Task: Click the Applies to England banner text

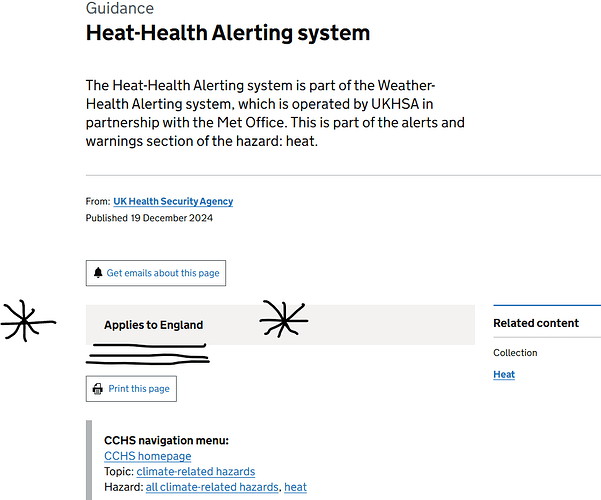Action: click(154, 325)
